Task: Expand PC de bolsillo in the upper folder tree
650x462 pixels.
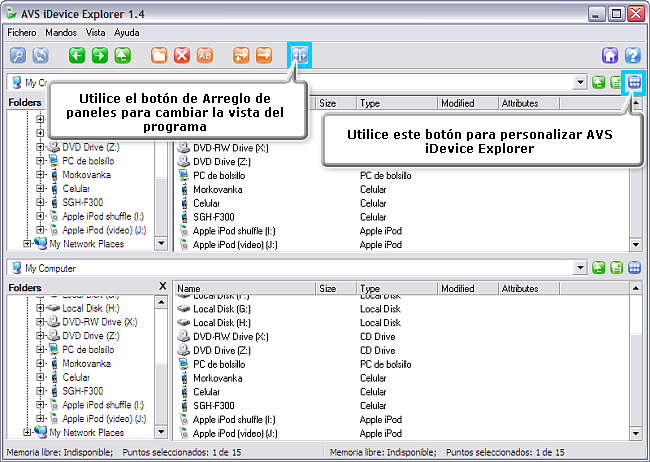Action: pyautogui.click(x=40, y=160)
